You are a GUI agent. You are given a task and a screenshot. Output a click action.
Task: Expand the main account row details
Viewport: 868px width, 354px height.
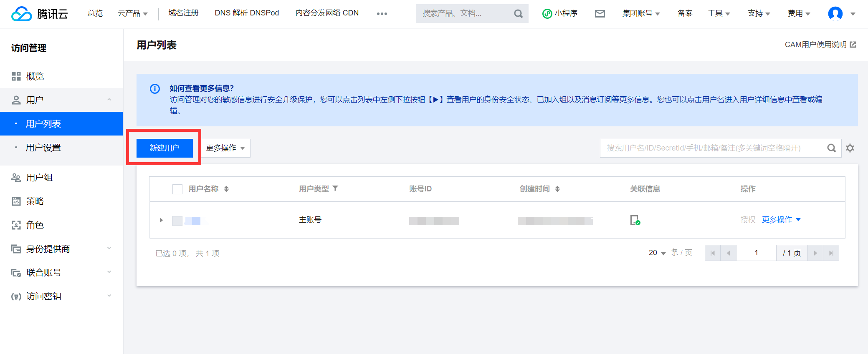(161, 220)
